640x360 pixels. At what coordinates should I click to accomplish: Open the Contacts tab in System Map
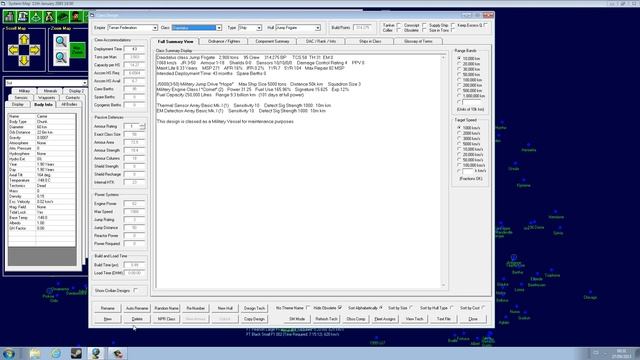72,98
